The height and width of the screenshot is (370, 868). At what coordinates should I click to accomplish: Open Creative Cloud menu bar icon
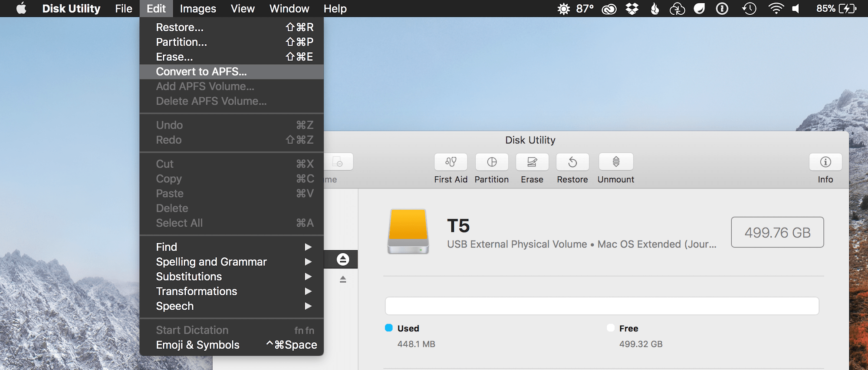[x=609, y=8]
